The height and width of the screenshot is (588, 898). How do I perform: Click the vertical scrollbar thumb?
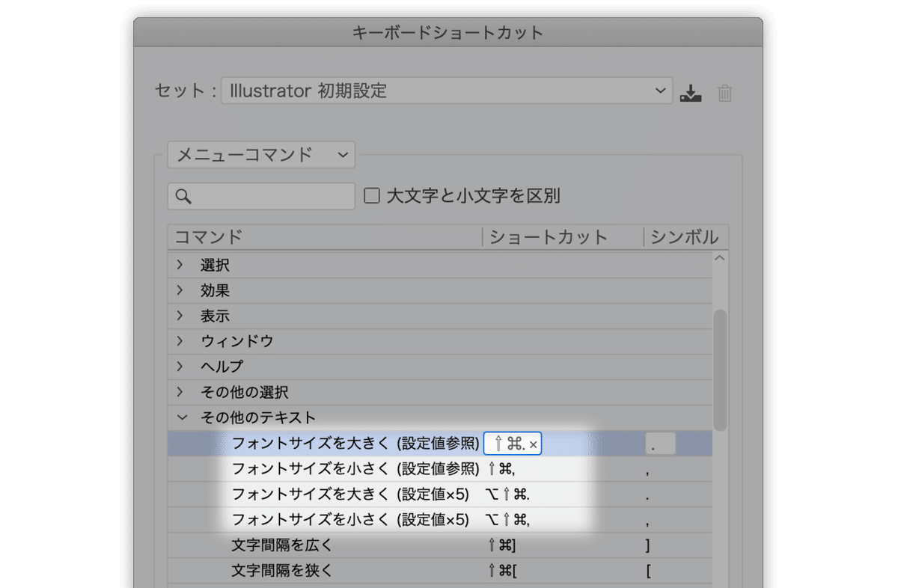(x=720, y=369)
